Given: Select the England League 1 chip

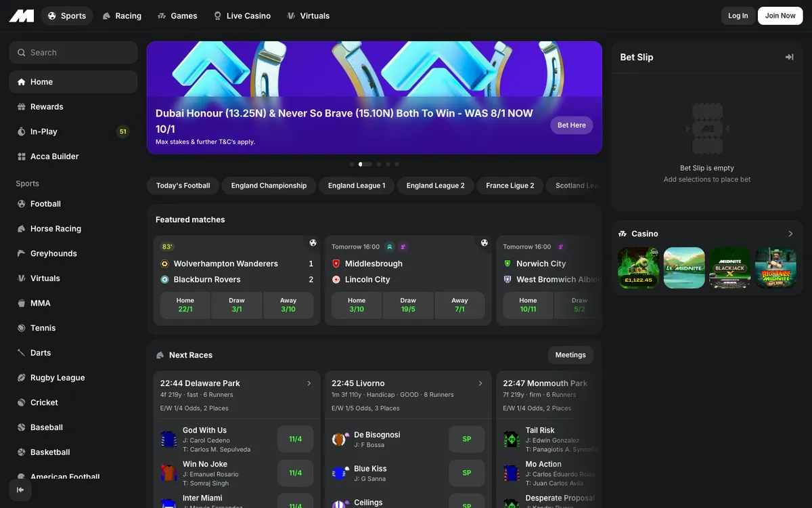Looking at the screenshot, I should click(x=357, y=186).
